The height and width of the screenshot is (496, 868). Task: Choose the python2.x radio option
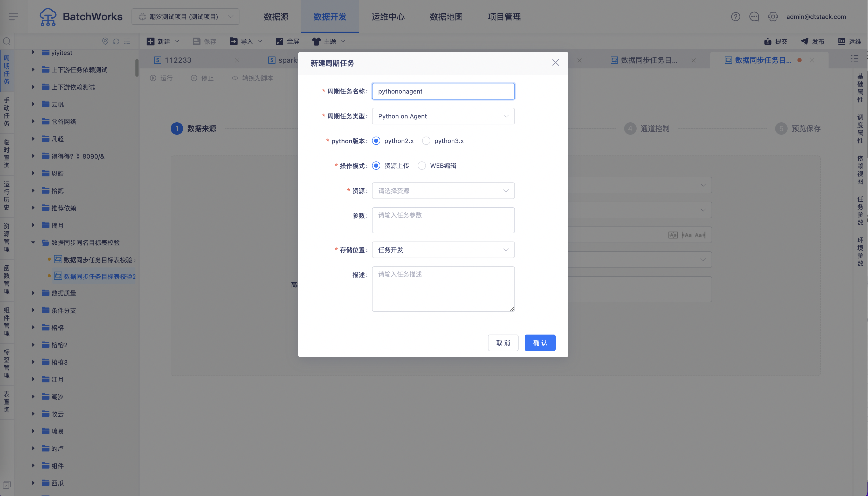(376, 141)
